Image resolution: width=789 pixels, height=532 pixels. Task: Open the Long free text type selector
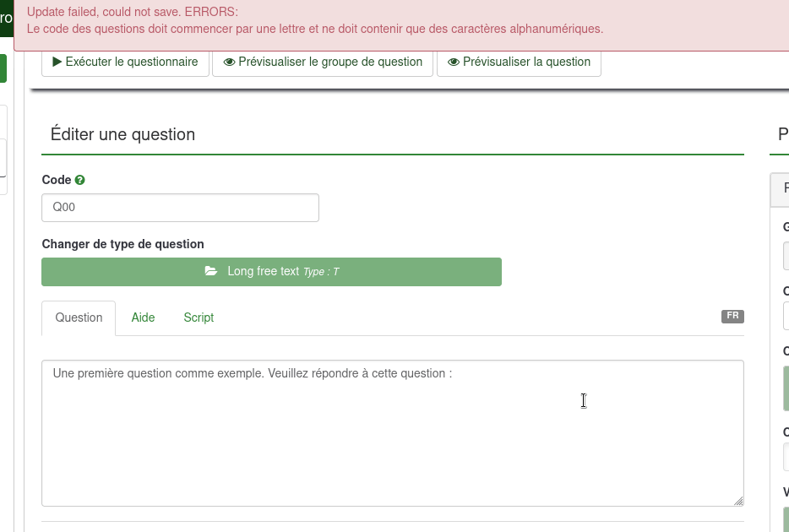point(271,272)
